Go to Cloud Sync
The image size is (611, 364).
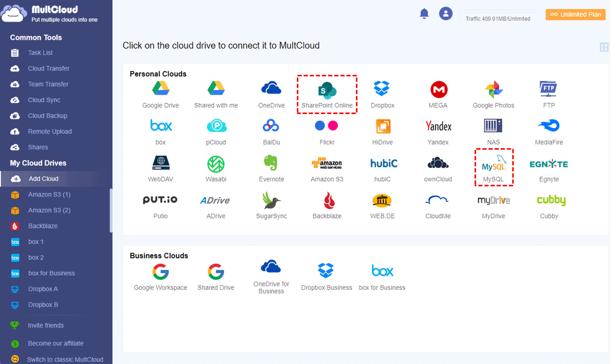coord(44,100)
